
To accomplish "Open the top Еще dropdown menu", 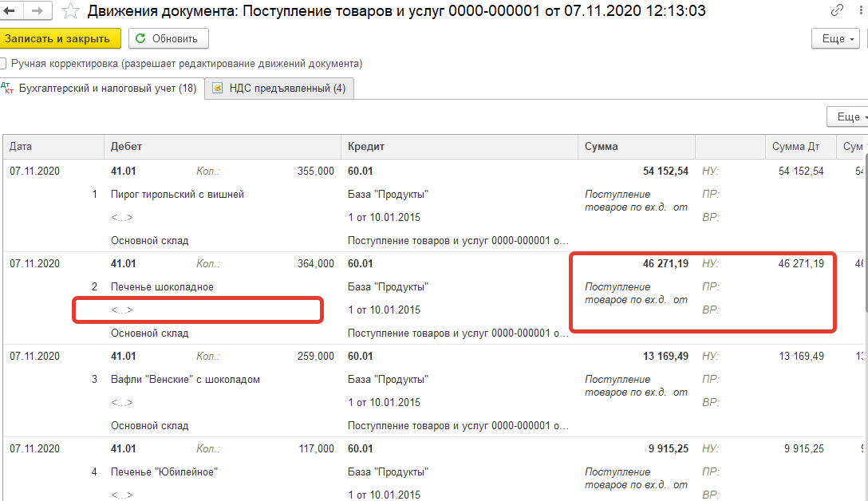I will (x=835, y=39).
